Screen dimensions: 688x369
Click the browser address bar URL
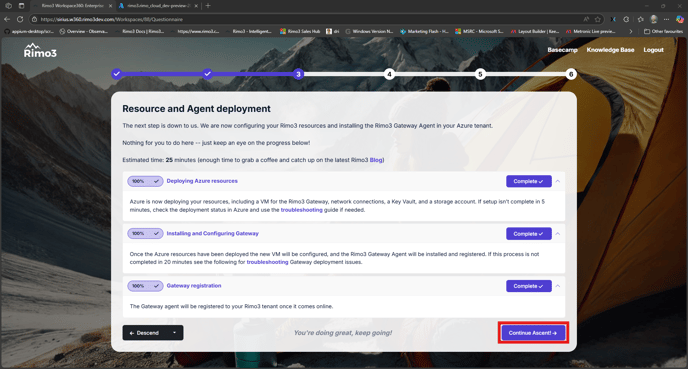(x=111, y=19)
